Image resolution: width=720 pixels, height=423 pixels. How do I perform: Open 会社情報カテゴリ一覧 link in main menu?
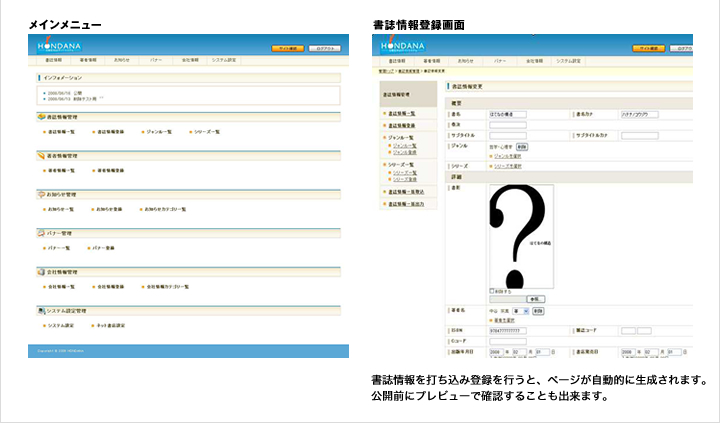click(x=168, y=287)
